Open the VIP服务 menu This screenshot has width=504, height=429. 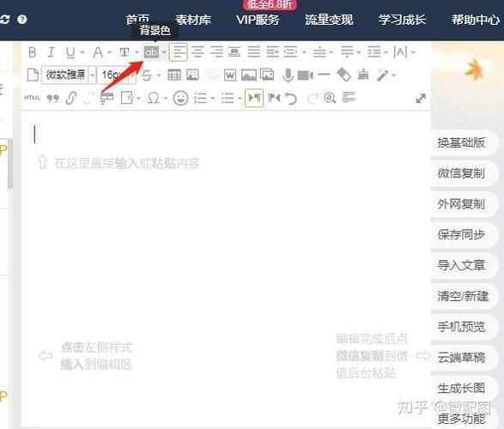point(258,20)
